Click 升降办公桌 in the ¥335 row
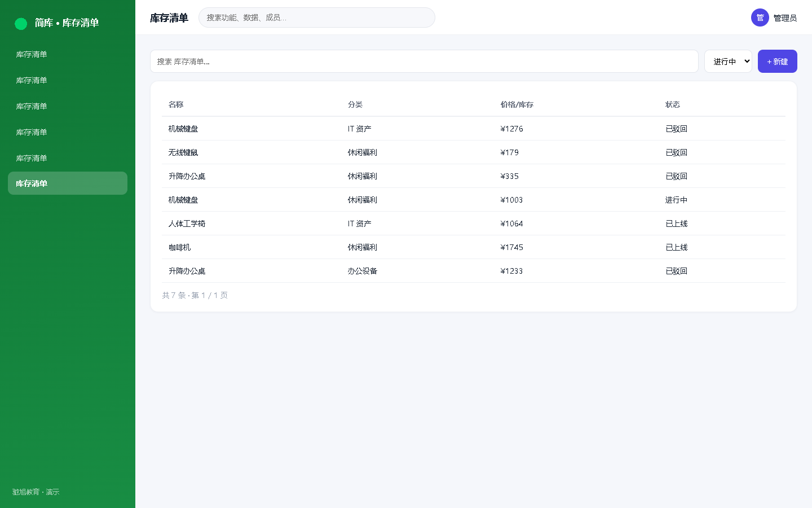The height and width of the screenshot is (508, 812). [x=187, y=176]
